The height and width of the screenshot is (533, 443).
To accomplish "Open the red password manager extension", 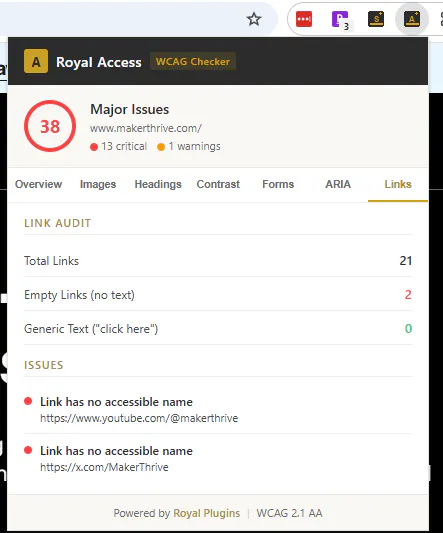I will 304,19.
